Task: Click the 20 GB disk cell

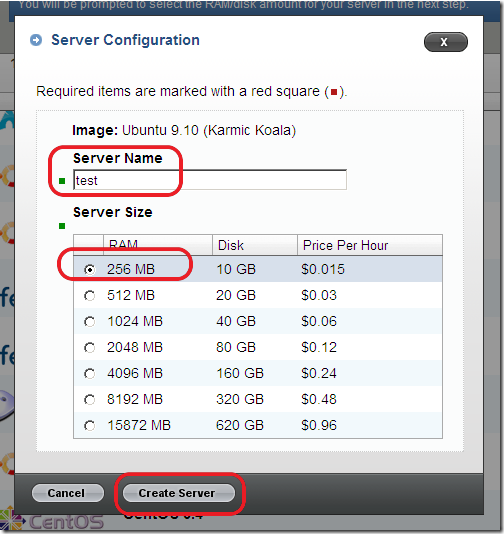Action: click(236, 295)
